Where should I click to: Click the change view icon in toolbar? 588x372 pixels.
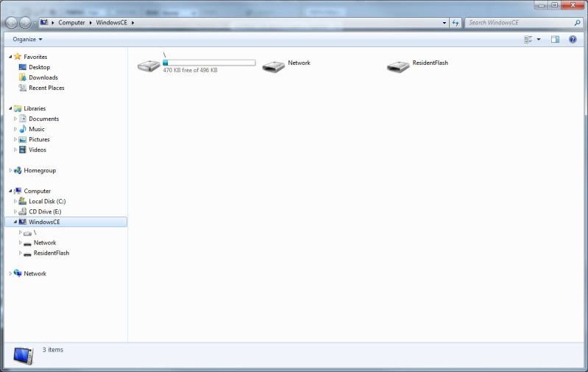[528, 40]
